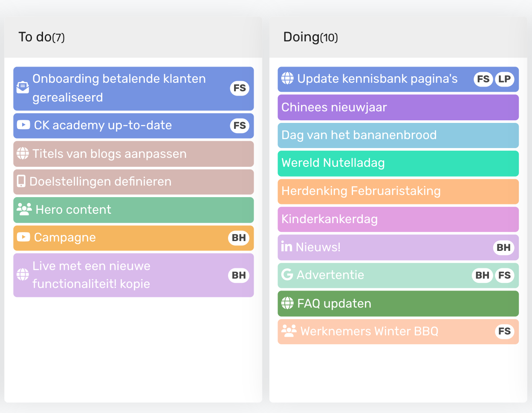Open the Herdenking Februaristaking card
Screen dimensions: 532x413
pyautogui.click(x=398, y=192)
